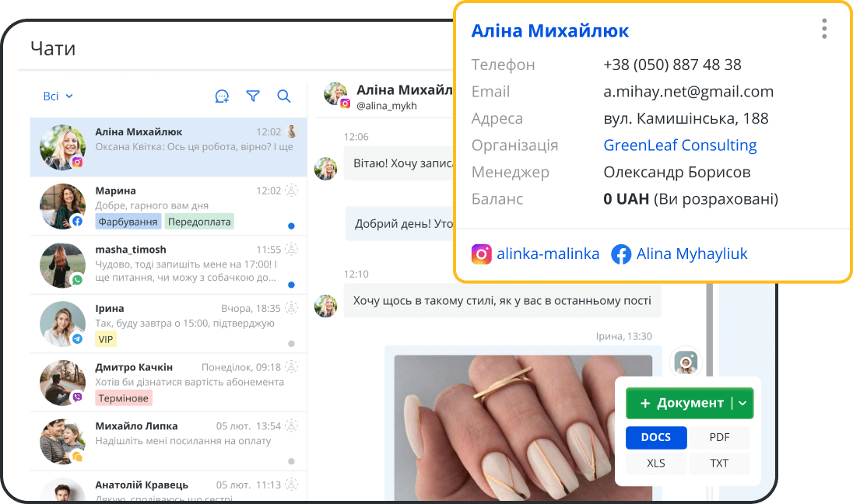Click assignee icon in masha_timosh chat row
The width and height of the screenshot is (853, 504).
coord(292,250)
